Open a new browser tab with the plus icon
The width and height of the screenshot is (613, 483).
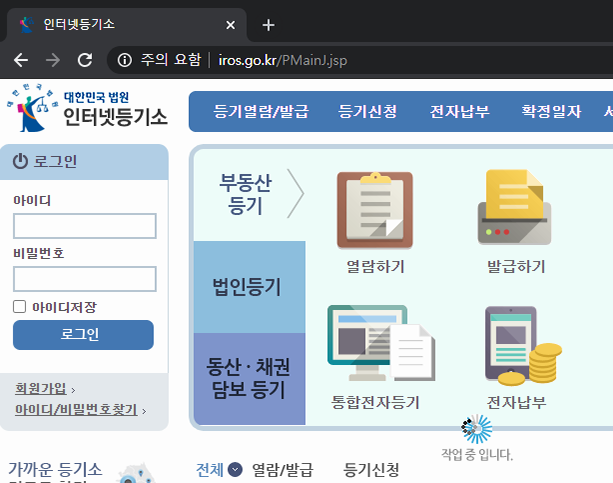(x=268, y=25)
